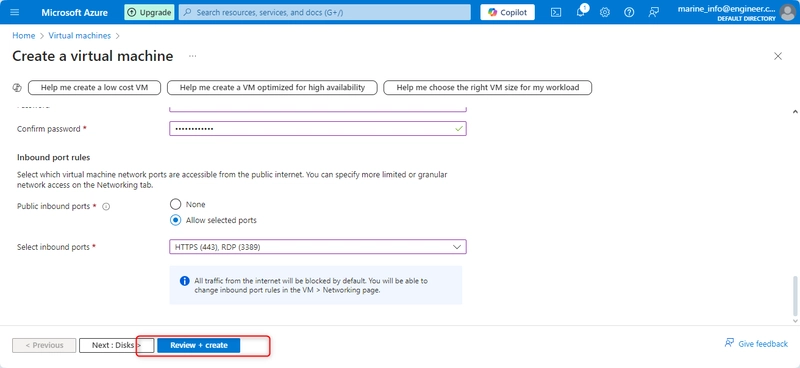The height and width of the screenshot is (368, 800).
Task: Open the portal settings gear
Action: pyautogui.click(x=605, y=12)
